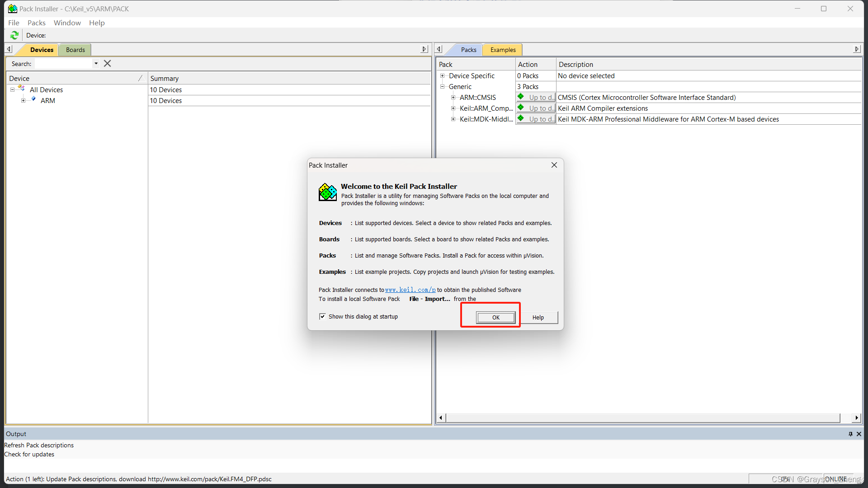Click the ARM vendor diamond icon
Screen dimensions: 868x488
click(33, 99)
